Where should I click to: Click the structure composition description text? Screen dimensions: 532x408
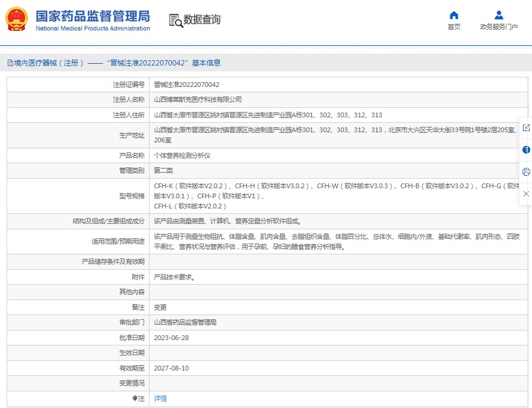(x=228, y=221)
